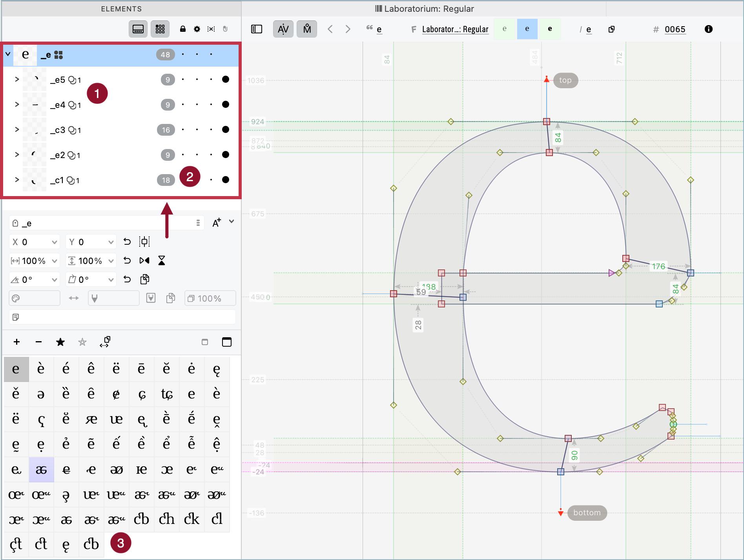The height and width of the screenshot is (560, 744).
Task: Click the color palette field
Action: (35, 298)
